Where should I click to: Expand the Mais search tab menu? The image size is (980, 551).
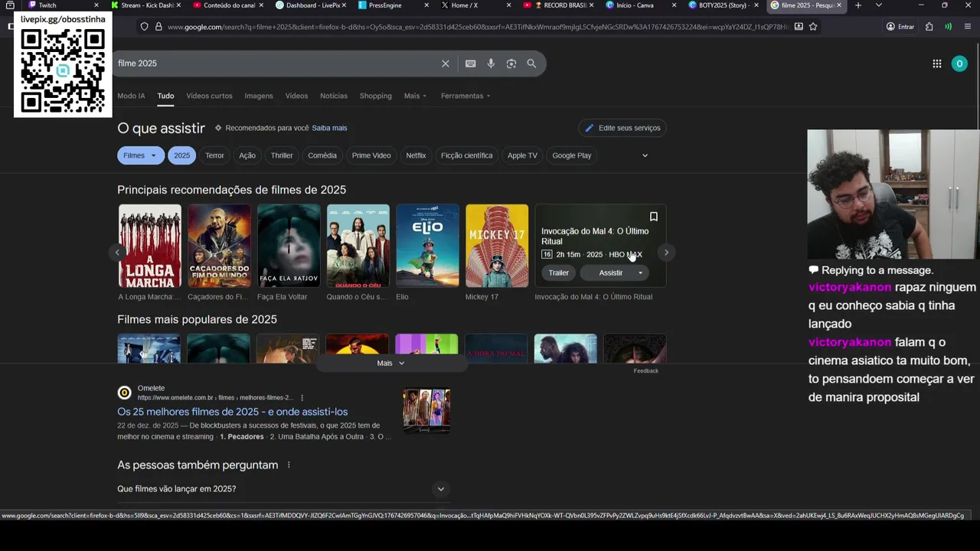point(416,96)
